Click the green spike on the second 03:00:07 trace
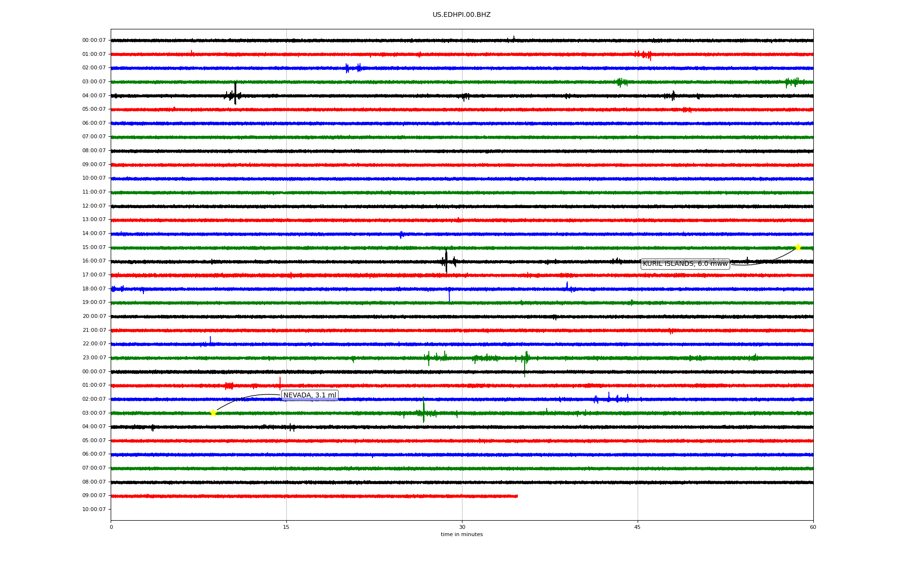This screenshot has height=578, width=924. pos(423,410)
